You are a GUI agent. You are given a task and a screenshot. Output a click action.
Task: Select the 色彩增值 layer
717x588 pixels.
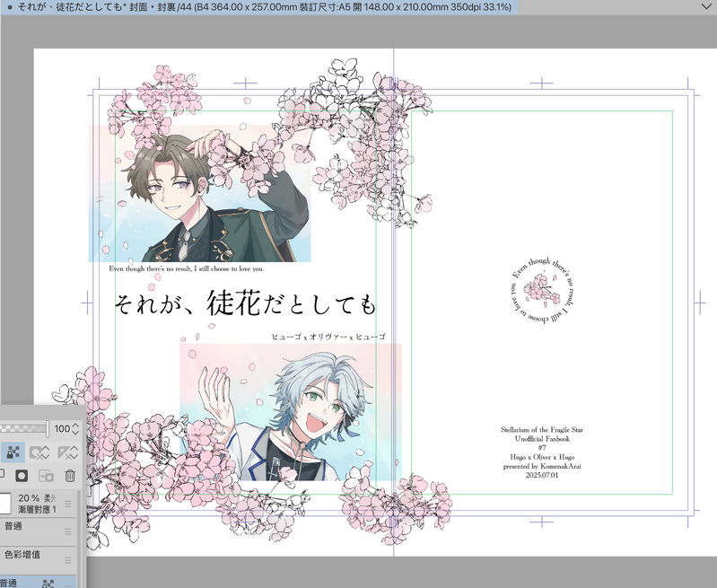[x=38, y=560]
